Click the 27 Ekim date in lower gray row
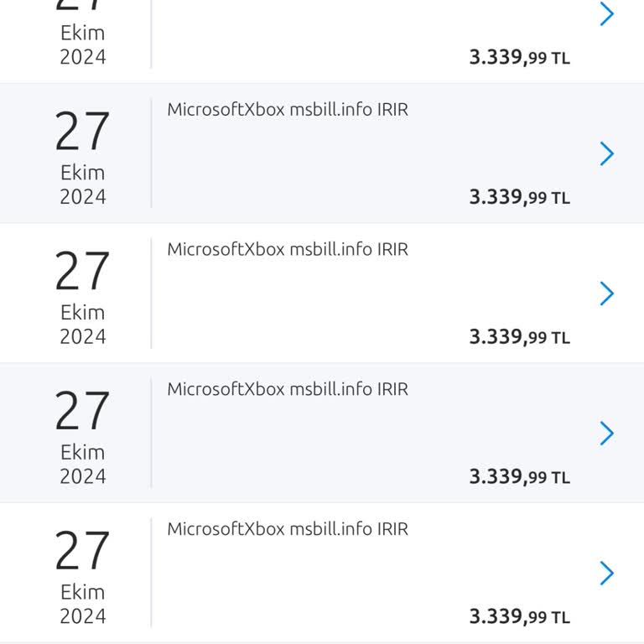644x644 pixels. (82, 425)
